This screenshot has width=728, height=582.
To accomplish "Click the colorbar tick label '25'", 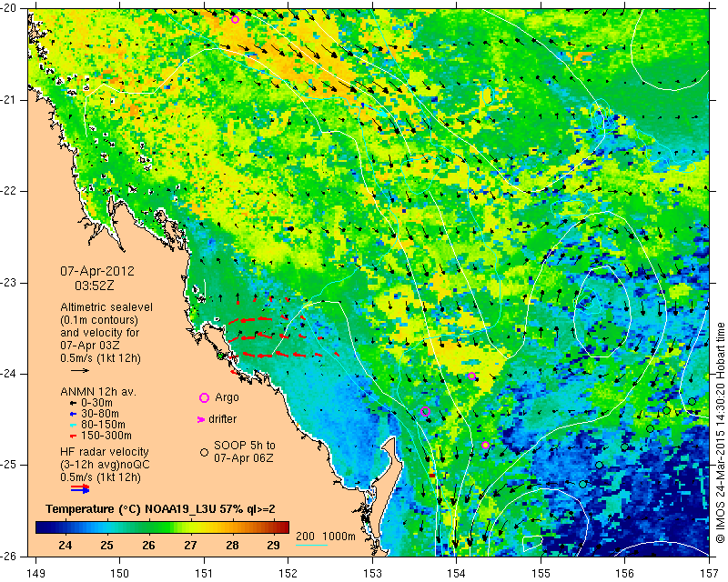I will coord(106,545).
